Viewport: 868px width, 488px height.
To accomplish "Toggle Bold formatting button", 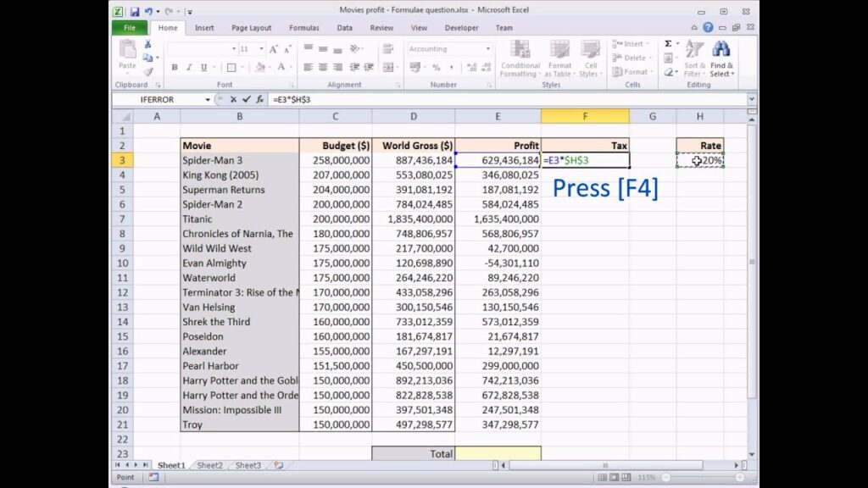I will [175, 68].
